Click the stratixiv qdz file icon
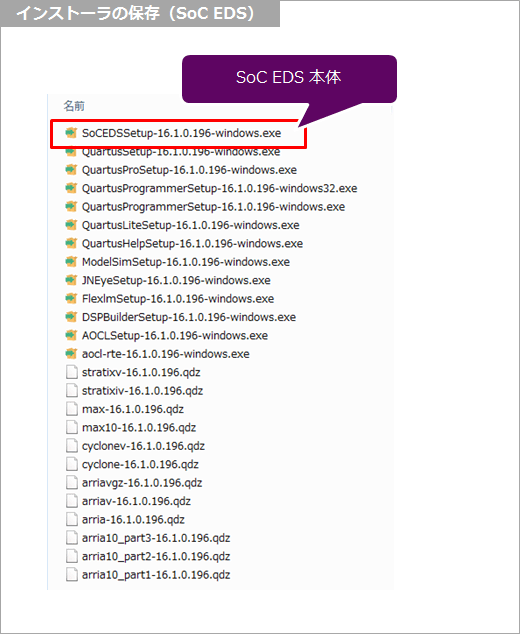The width and height of the screenshot is (520, 634). click(72, 390)
